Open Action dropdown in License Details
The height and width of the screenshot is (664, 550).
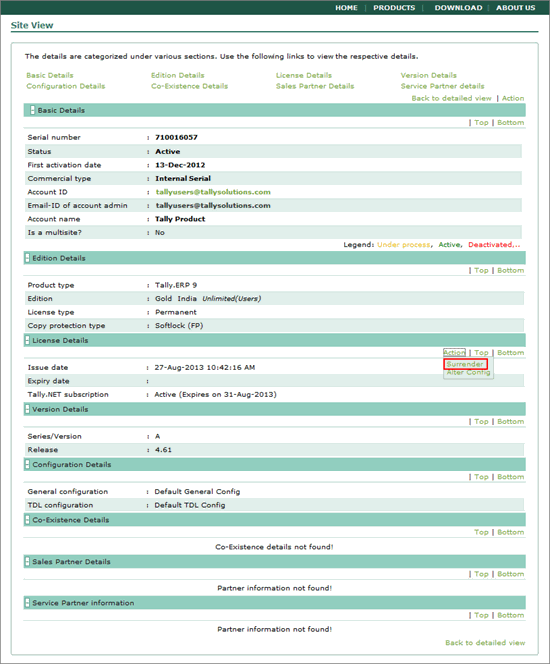[454, 353]
